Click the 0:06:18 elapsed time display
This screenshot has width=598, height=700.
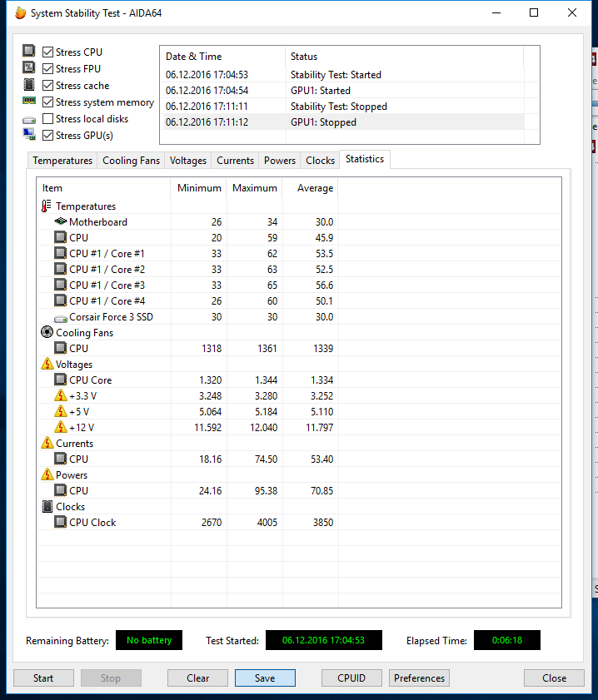(x=507, y=640)
